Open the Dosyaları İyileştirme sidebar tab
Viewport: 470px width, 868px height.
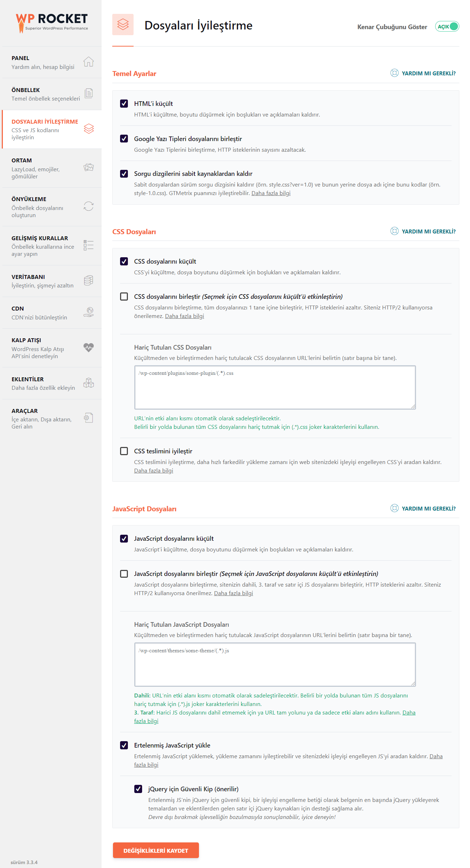pyautogui.click(x=52, y=129)
